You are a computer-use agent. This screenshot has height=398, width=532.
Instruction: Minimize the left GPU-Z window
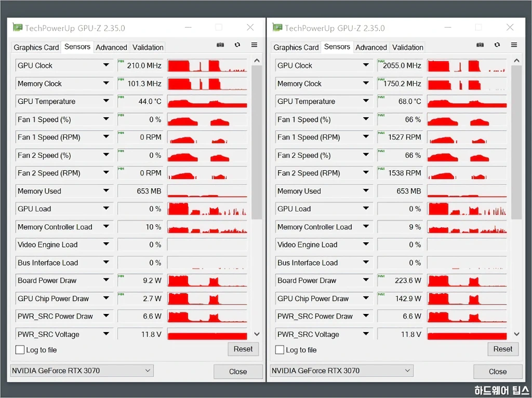click(x=188, y=28)
